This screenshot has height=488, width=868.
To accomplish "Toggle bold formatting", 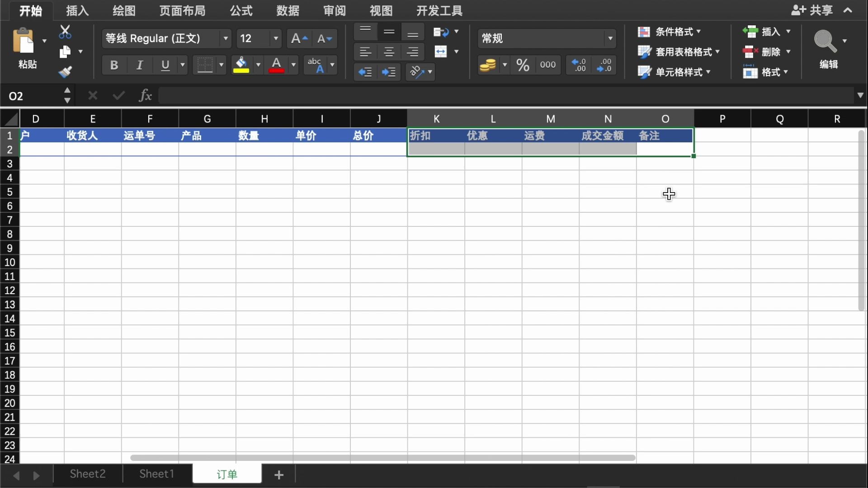I will pos(114,65).
